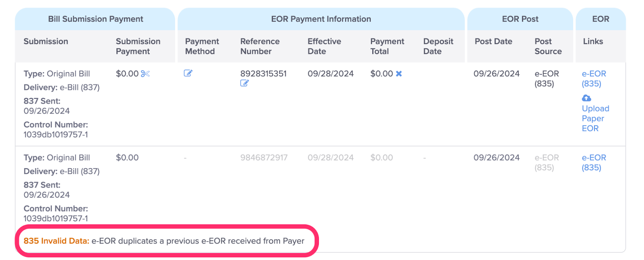
Task: Select the Bill Submission Payment header tab
Action: point(95,19)
